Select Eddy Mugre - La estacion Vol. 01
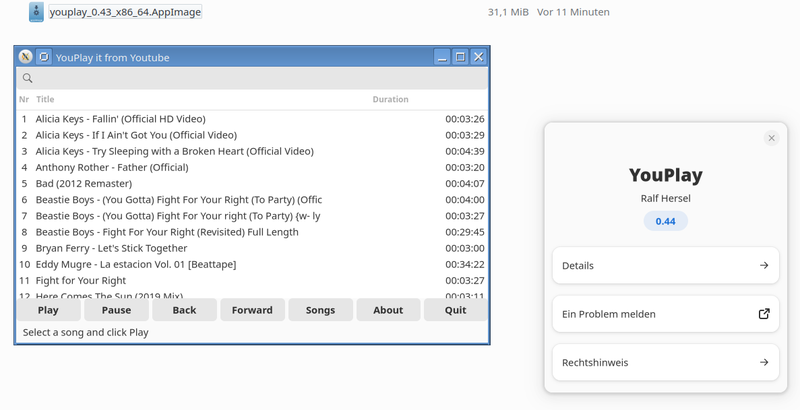The height and width of the screenshot is (410, 800). coord(252,265)
